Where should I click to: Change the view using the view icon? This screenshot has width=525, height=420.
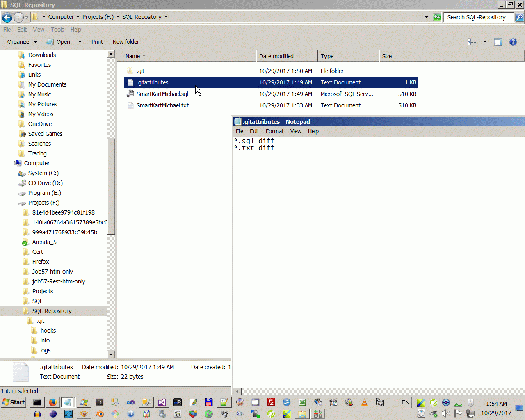pos(472,42)
